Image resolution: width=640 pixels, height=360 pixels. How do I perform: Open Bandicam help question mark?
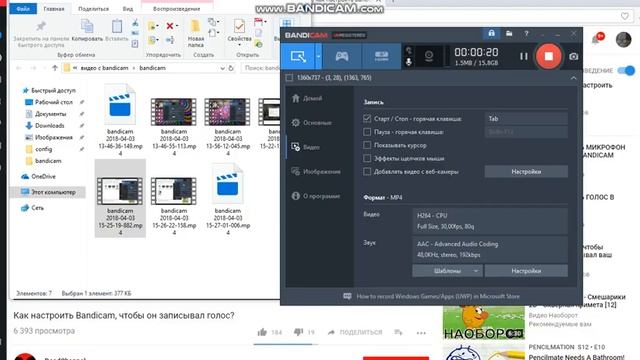527,33
